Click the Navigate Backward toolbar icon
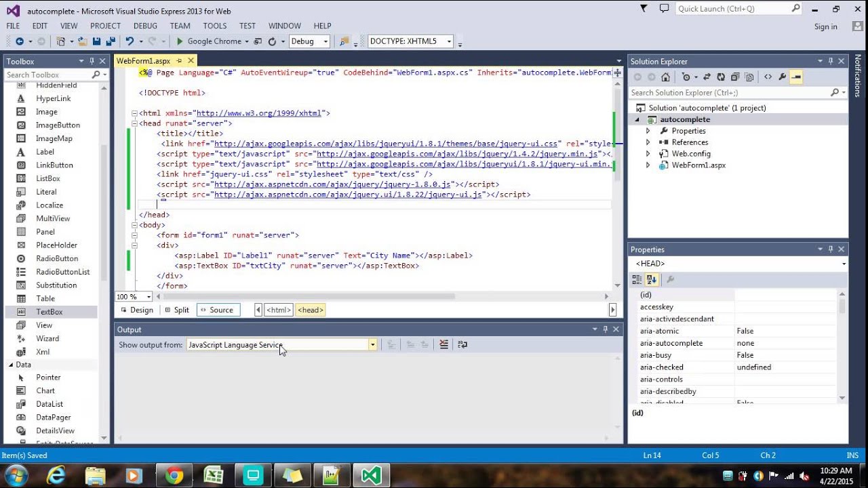 coord(19,41)
